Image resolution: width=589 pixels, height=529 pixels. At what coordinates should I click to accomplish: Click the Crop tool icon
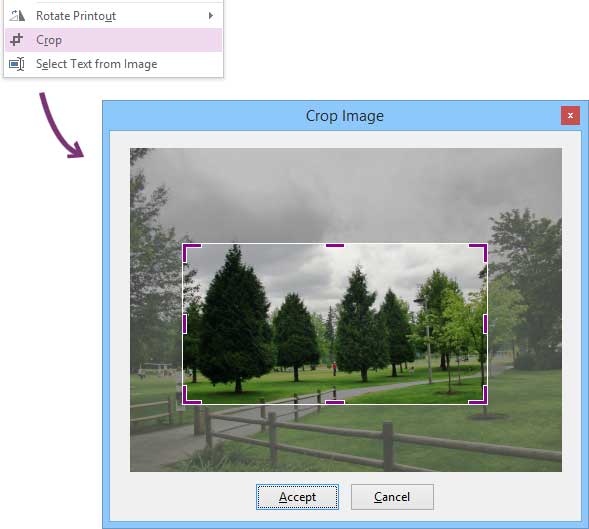point(17,39)
